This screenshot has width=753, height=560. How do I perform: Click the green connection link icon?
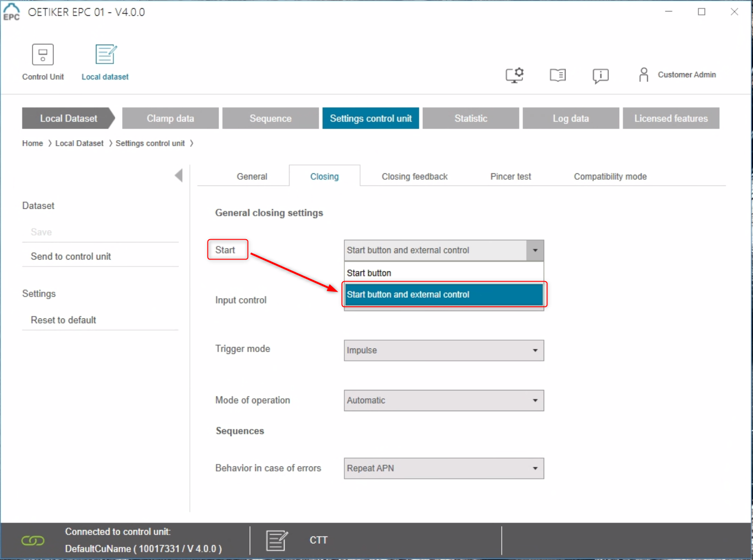point(33,540)
